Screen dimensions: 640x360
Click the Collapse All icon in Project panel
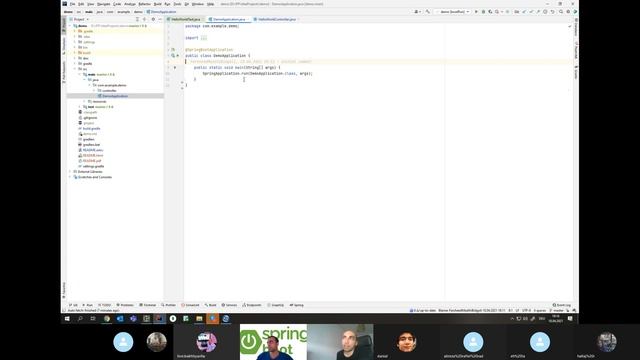coord(144,19)
